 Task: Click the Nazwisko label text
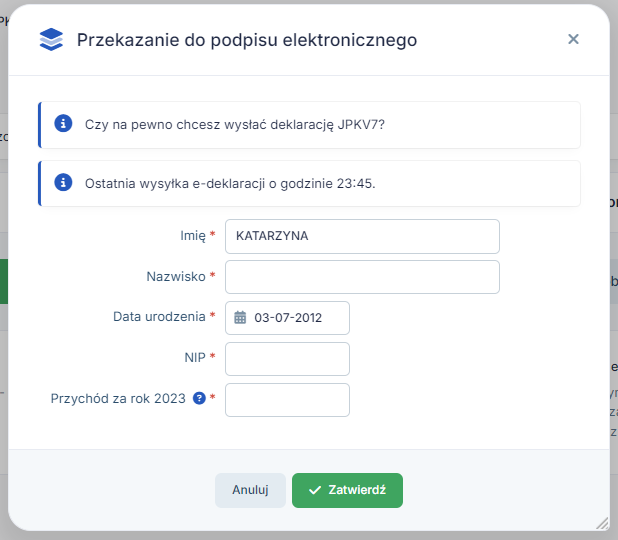click(175, 277)
